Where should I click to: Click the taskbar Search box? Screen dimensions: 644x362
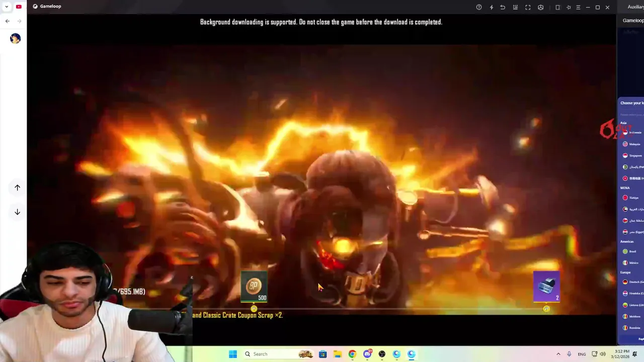(278, 354)
